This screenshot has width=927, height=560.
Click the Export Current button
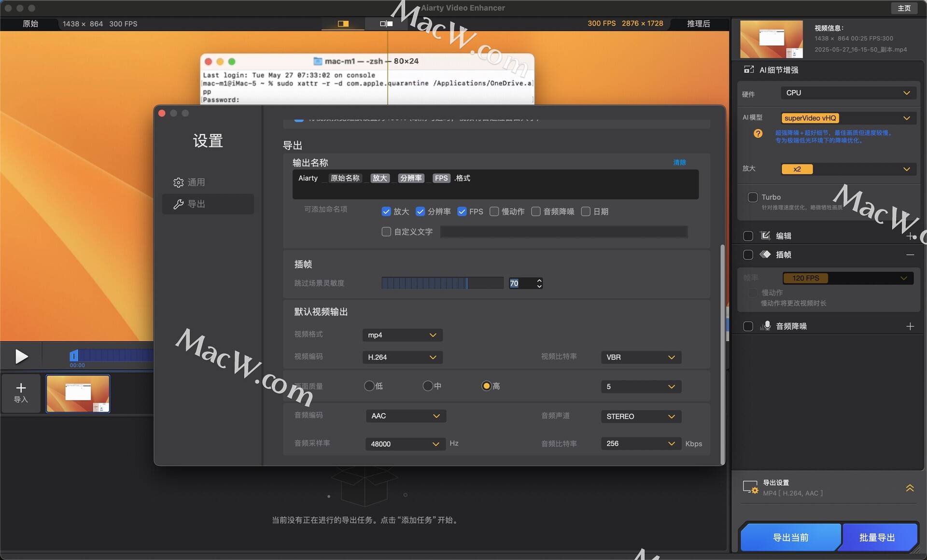pyautogui.click(x=790, y=537)
